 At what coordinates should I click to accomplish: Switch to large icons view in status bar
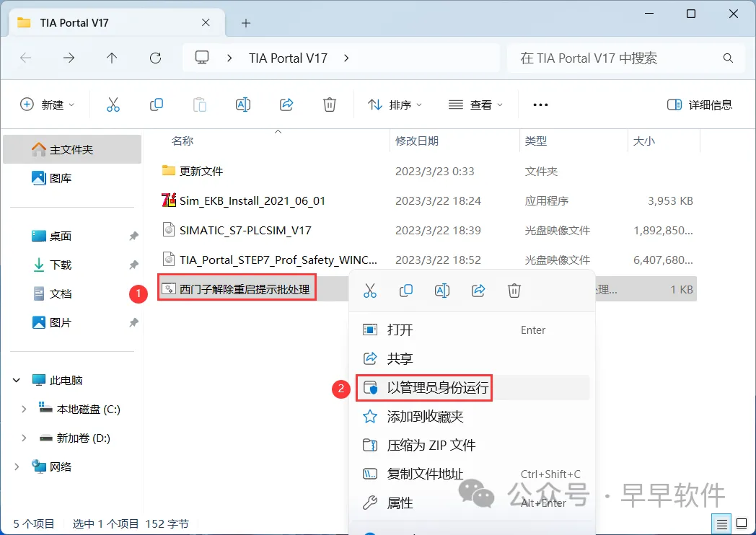pos(742,524)
